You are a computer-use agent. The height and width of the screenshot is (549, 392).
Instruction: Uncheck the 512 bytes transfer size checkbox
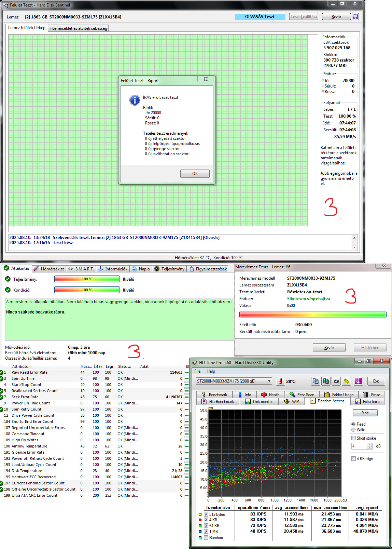click(x=206, y=514)
